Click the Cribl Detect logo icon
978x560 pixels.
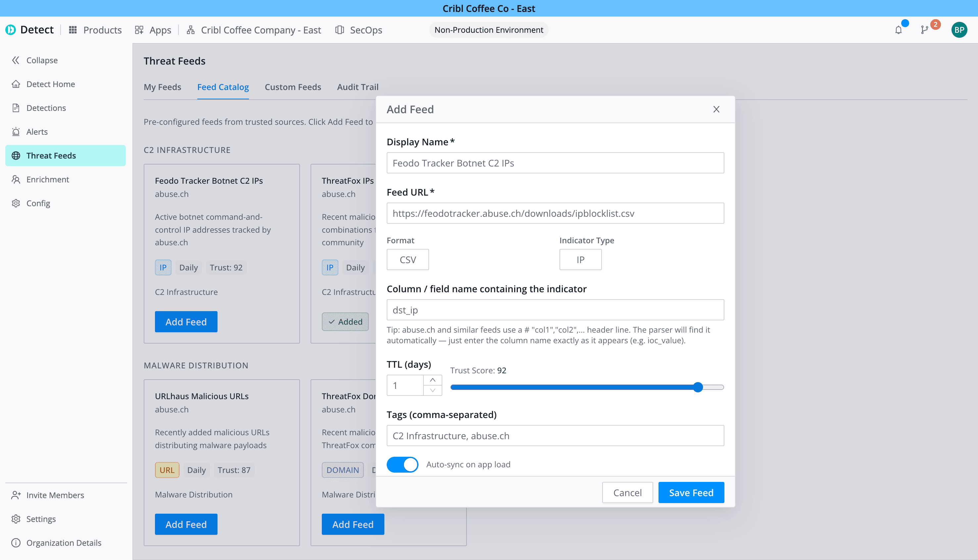[x=11, y=29]
